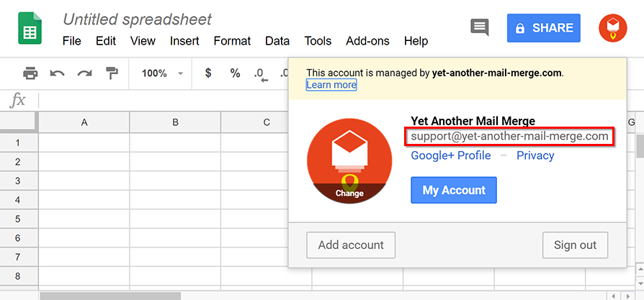Click the decrease decimal places icon
This screenshot has width=644, height=300.
click(x=260, y=74)
